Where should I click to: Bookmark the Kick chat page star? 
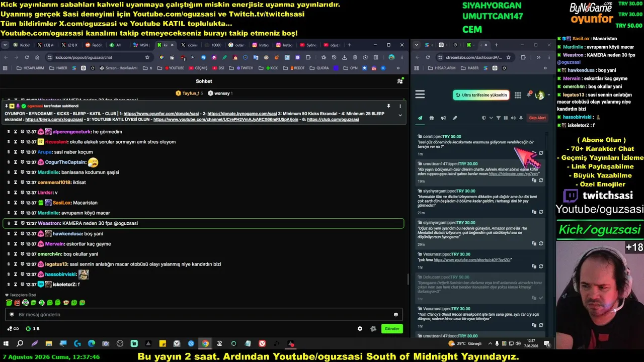pyautogui.click(x=147, y=57)
